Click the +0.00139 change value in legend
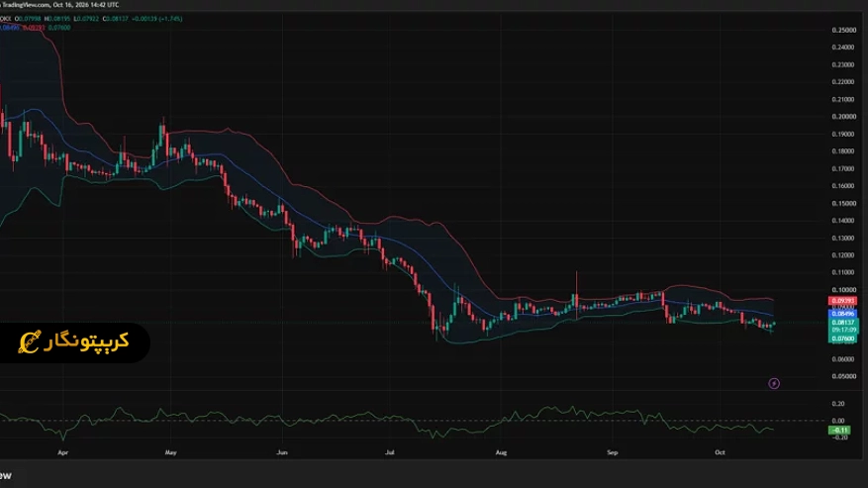 click(145, 19)
